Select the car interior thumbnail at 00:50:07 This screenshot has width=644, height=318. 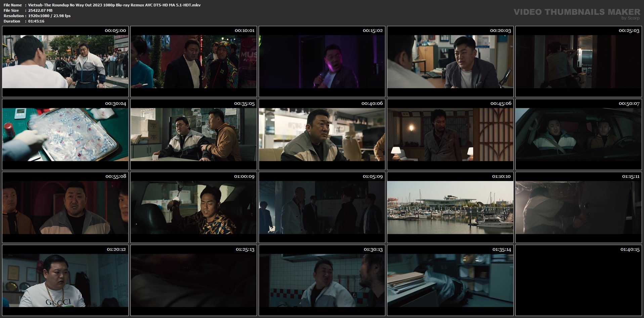coord(578,134)
